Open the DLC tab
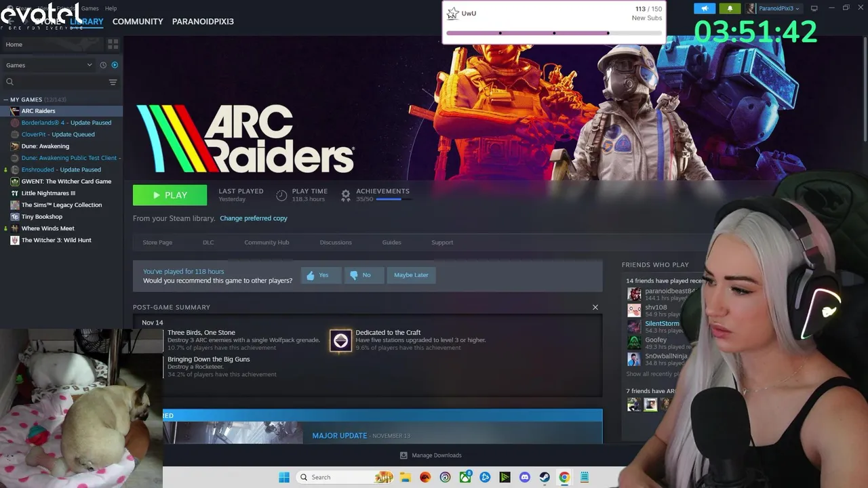 208,242
